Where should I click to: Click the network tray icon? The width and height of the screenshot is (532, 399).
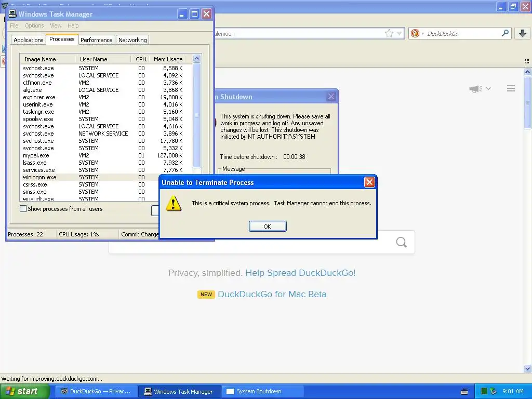click(x=494, y=391)
